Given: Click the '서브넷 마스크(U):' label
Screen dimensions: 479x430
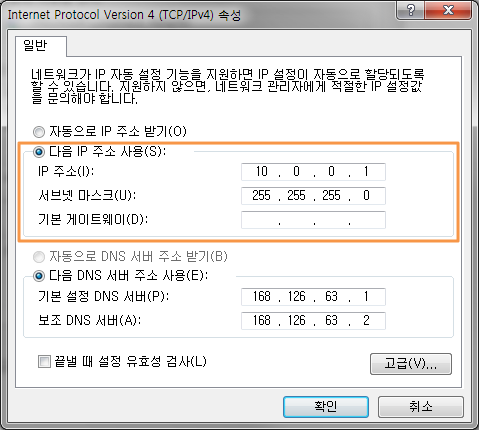Looking at the screenshot, I should [87, 195].
